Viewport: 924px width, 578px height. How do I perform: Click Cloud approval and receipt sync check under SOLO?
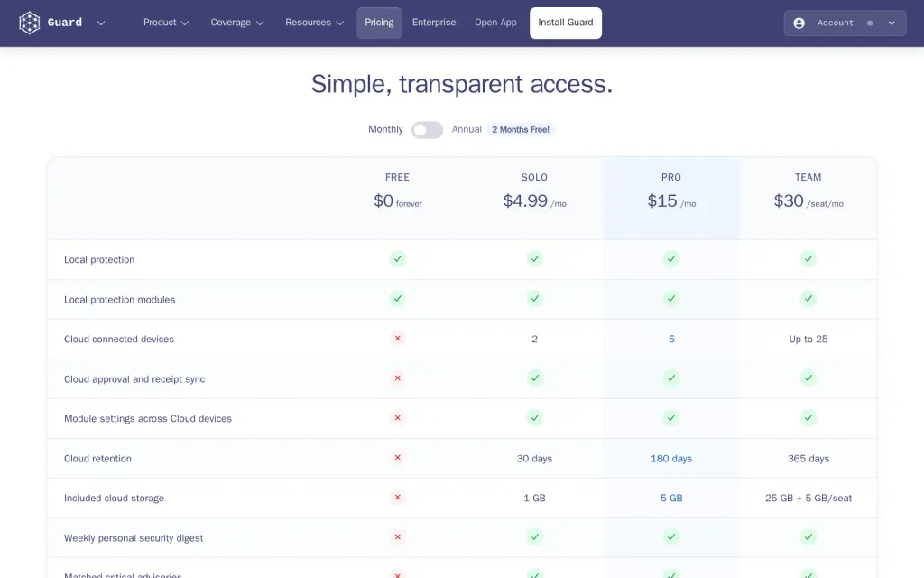coord(534,378)
